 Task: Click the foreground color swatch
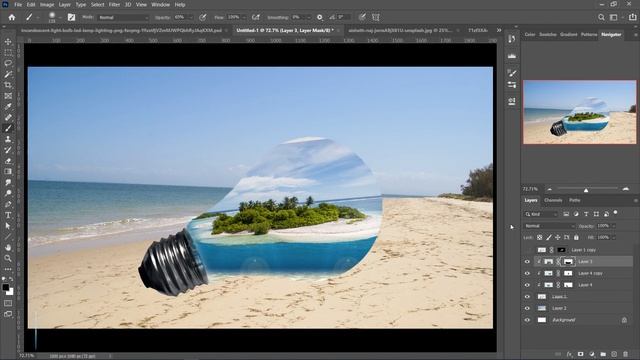(x=6, y=287)
